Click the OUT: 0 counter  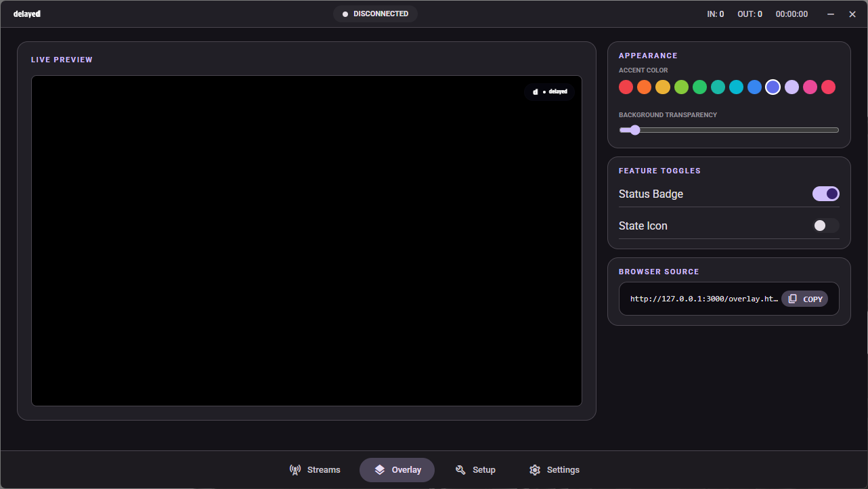click(750, 14)
